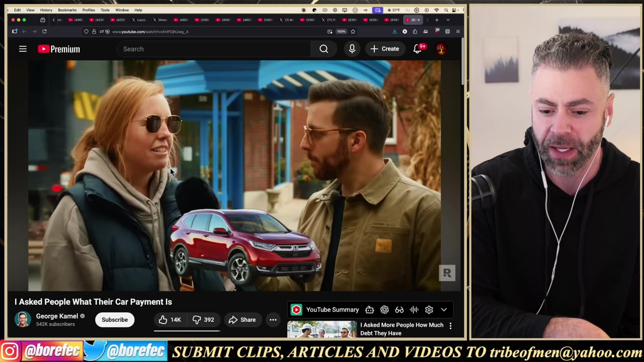Open the three-dot more actions under video
Image resolution: width=644 pixels, height=362 pixels.
(x=273, y=320)
